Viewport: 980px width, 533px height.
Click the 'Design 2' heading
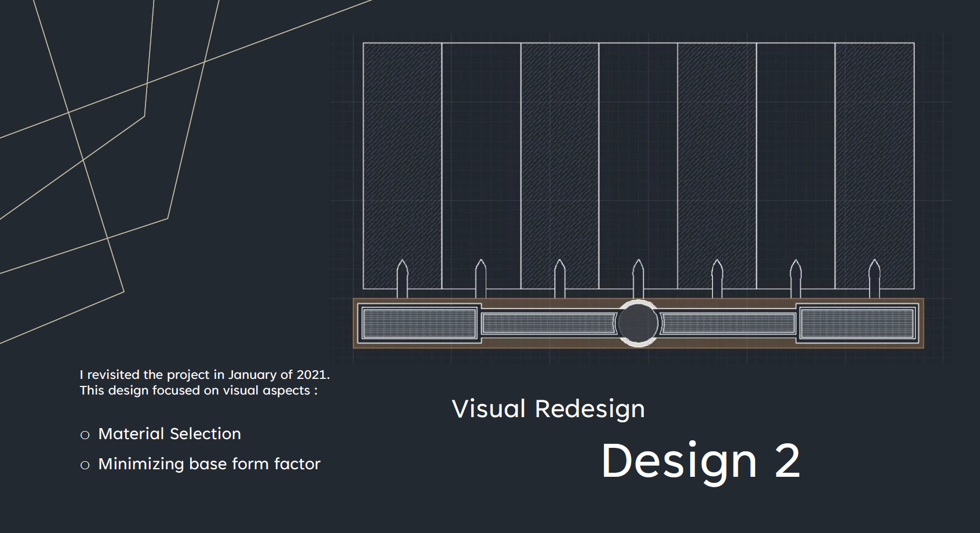click(701, 462)
